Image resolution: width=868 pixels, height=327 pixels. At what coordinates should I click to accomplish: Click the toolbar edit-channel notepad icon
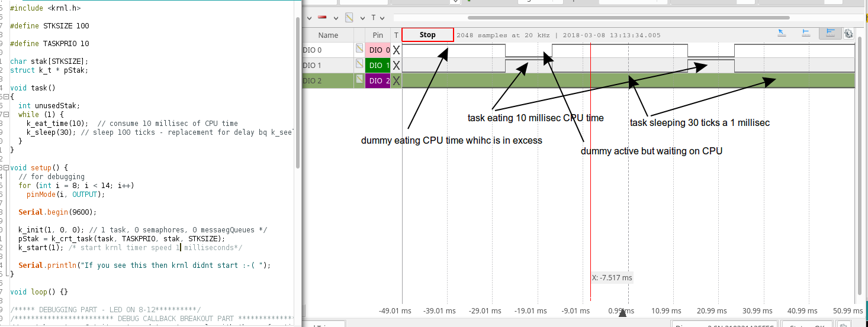[349, 18]
